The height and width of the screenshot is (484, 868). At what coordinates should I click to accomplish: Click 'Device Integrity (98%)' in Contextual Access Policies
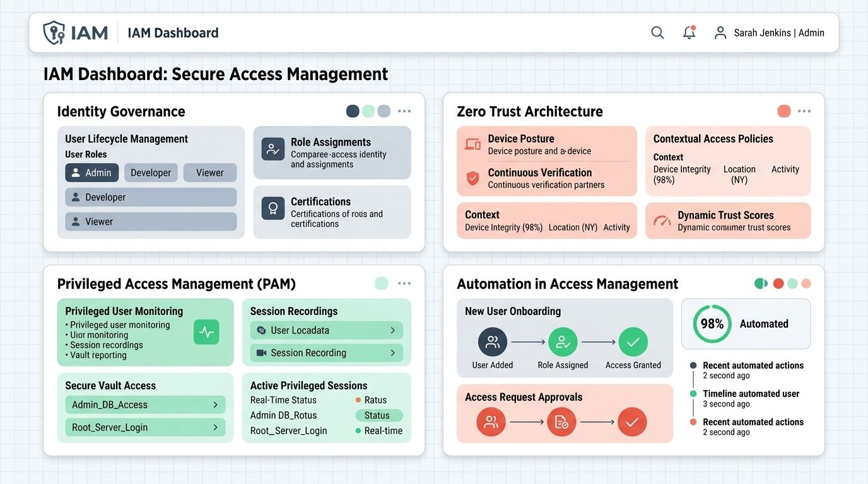pos(682,175)
